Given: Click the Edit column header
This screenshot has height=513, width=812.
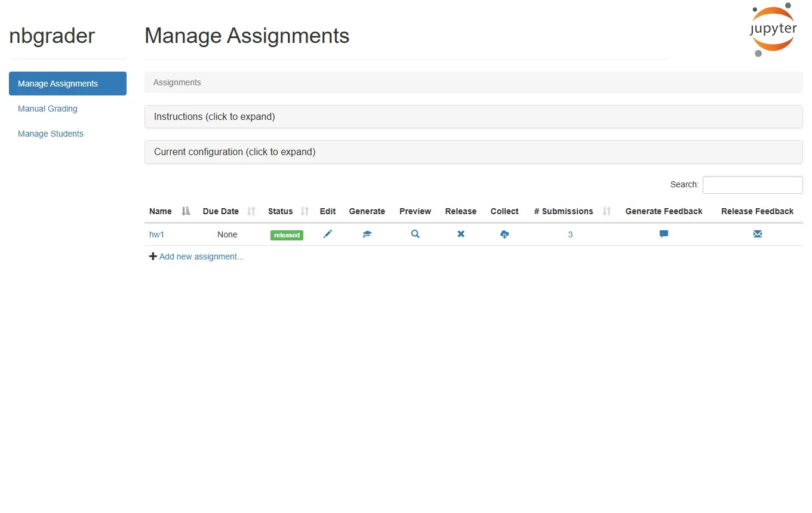Looking at the screenshot, I should tap(328, 211).
